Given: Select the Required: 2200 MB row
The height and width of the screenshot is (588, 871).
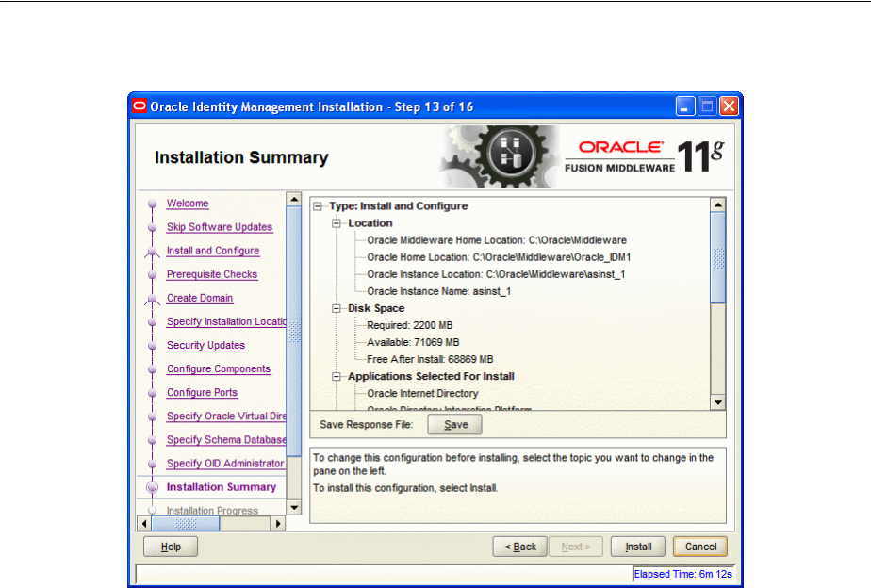Looking at the screenshot, I should (x=409, y=325).
